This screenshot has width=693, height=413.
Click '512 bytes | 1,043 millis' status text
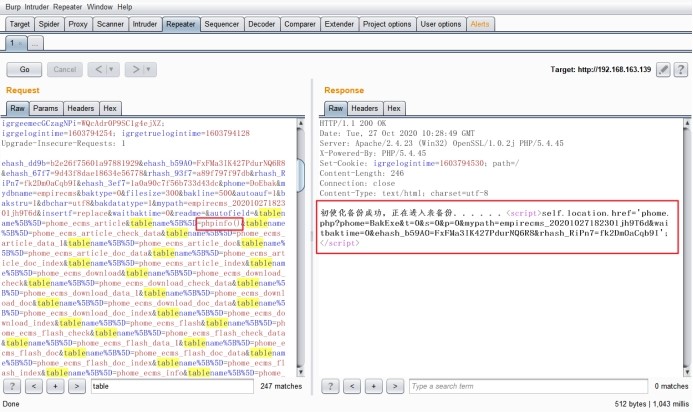tap(651, 404)
